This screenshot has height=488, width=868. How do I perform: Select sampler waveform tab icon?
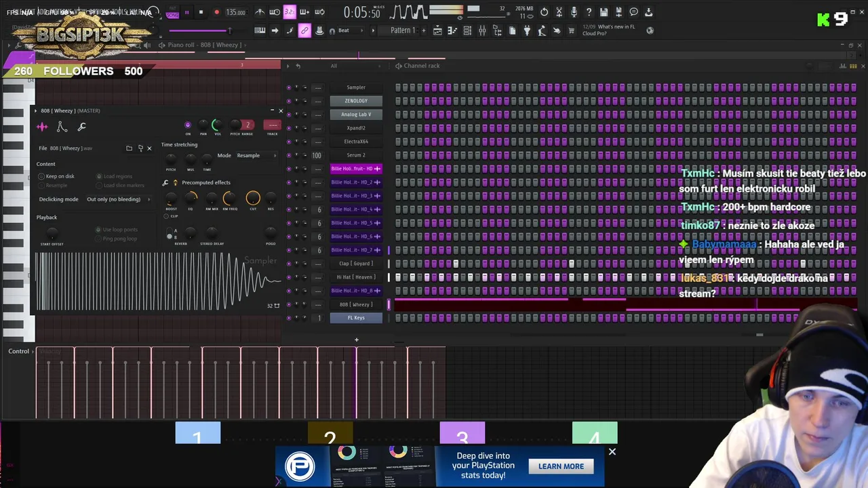click(x=42, y=127)
